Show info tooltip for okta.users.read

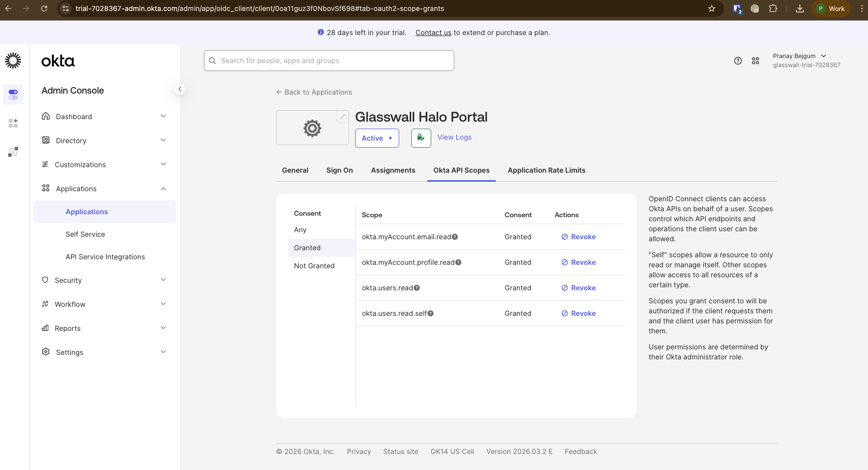point(417,288)
